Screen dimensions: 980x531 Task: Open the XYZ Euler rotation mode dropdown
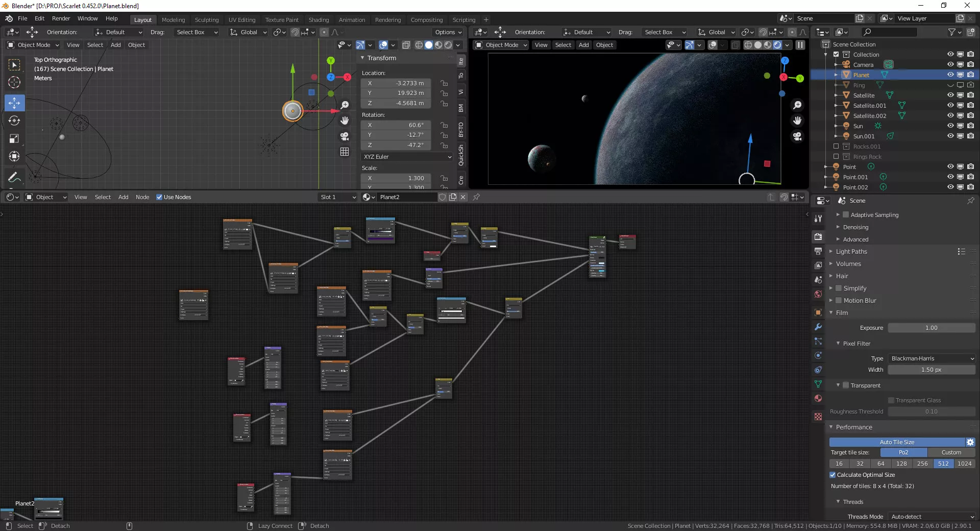coord(407,157)
